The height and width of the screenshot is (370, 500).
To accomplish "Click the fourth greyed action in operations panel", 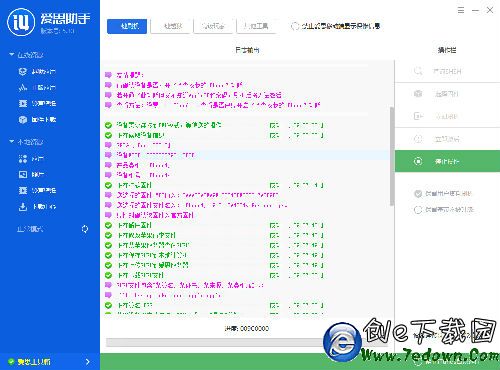I will tap(447, 139).
